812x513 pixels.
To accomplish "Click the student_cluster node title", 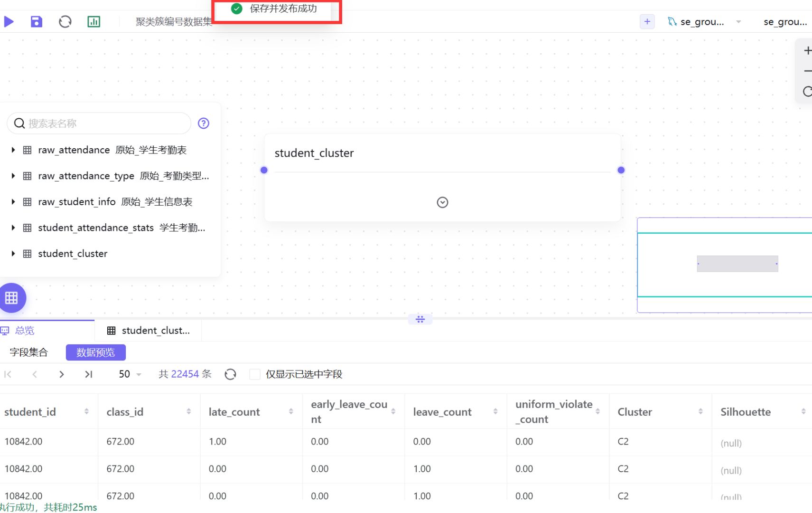I will [x=314, y=153].
